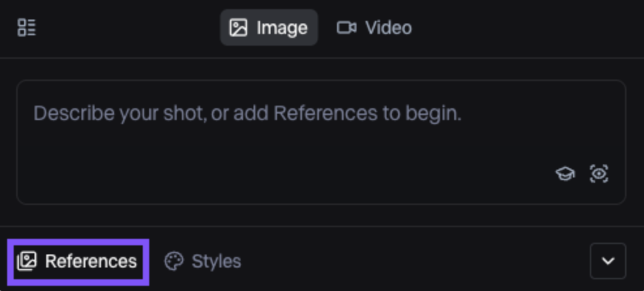Choose the 'Image' label text
This screenshot has width=644, height=291.
click(x=282, y=28)
